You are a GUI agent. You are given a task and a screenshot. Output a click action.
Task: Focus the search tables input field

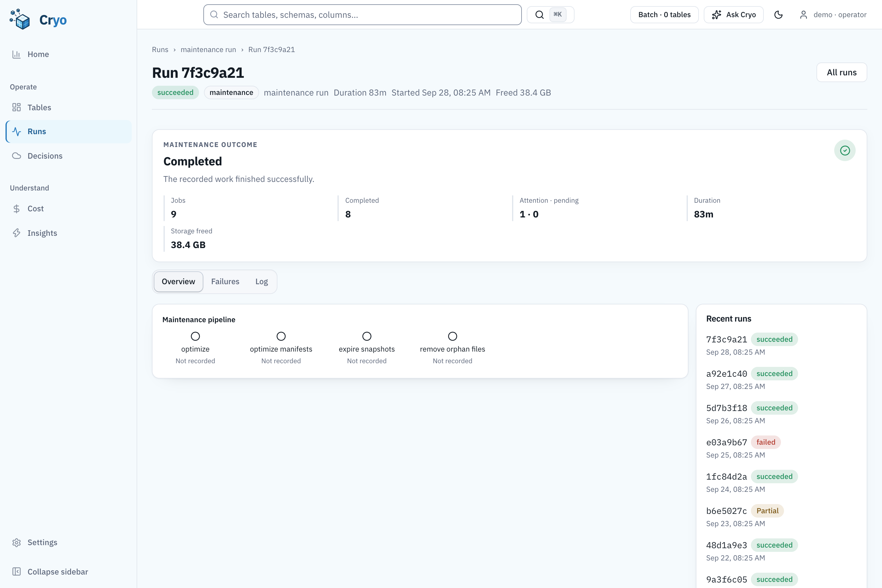(x=362, y=15)
